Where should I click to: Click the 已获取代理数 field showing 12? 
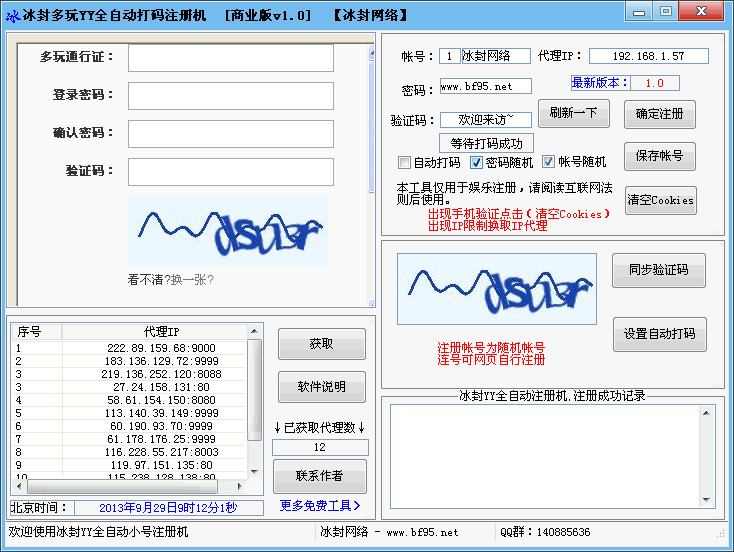pos(320,448)
